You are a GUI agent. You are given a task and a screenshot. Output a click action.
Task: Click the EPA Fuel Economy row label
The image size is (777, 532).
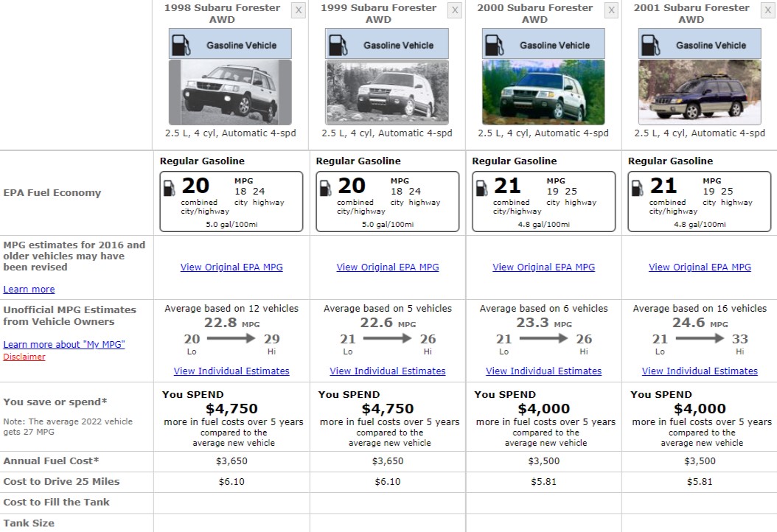52,193
